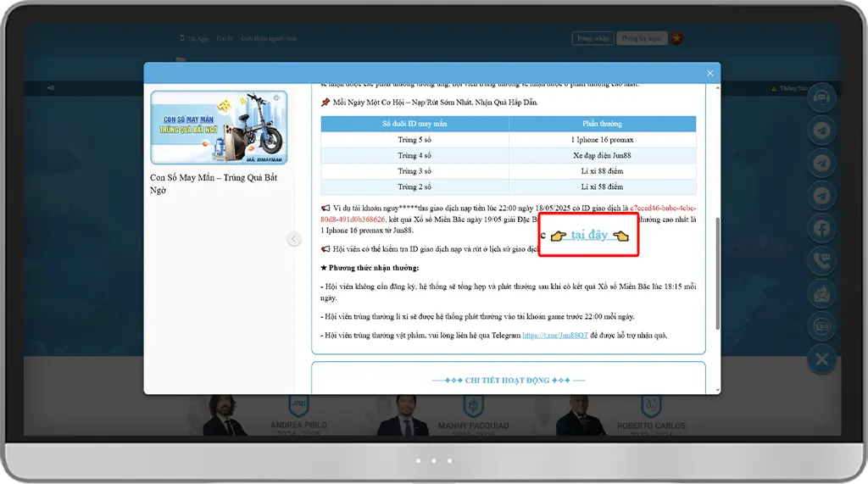Collapse the floating sidebar with X

pos(821,359)
